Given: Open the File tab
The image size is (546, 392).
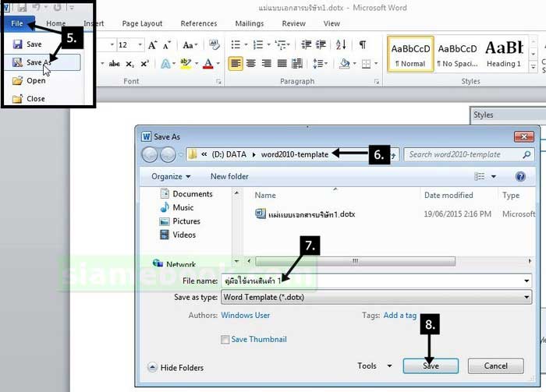Looking at the screenshot, I should coord(17,23).
